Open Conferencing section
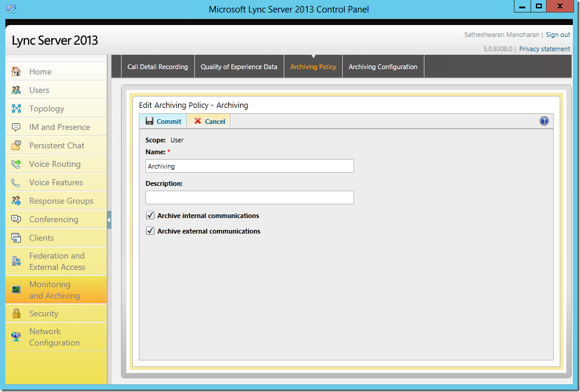This screenshot has height=392, width=580. point(56,219)
